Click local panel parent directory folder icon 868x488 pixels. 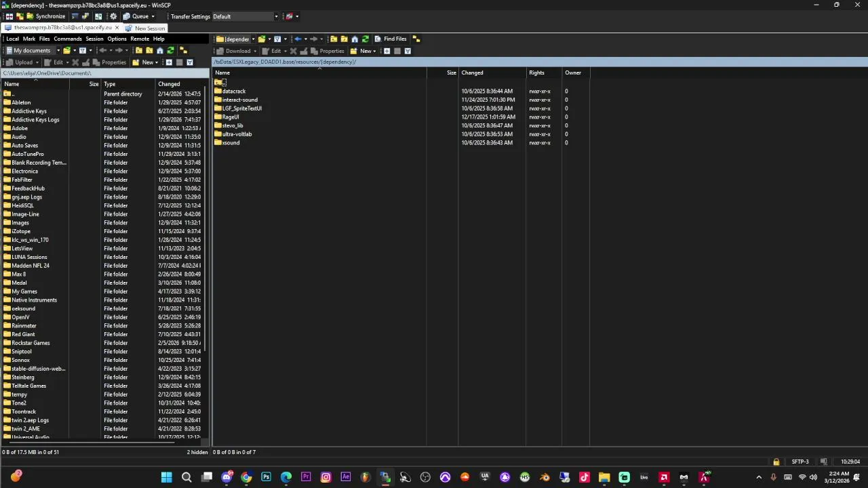tap(138, 50)
